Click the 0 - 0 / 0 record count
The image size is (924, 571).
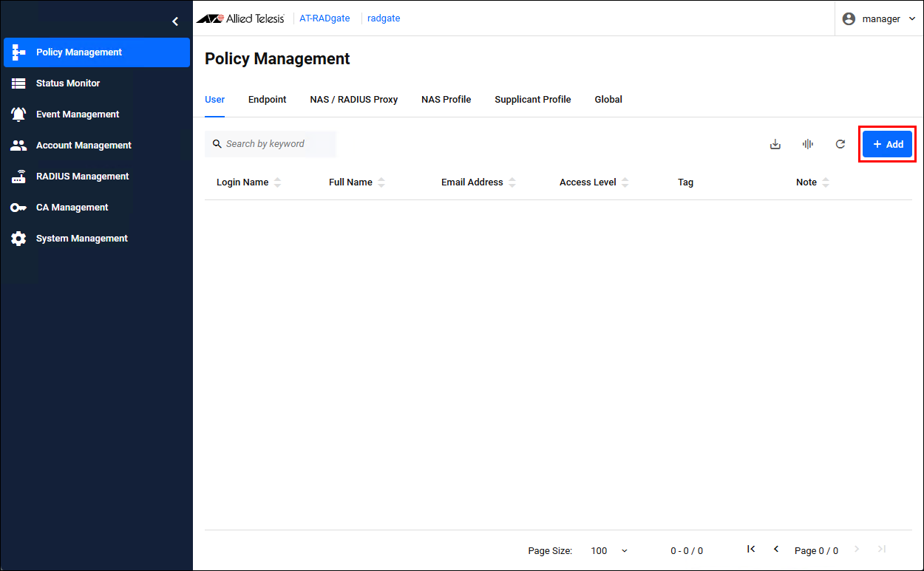[x=687, y=550]
